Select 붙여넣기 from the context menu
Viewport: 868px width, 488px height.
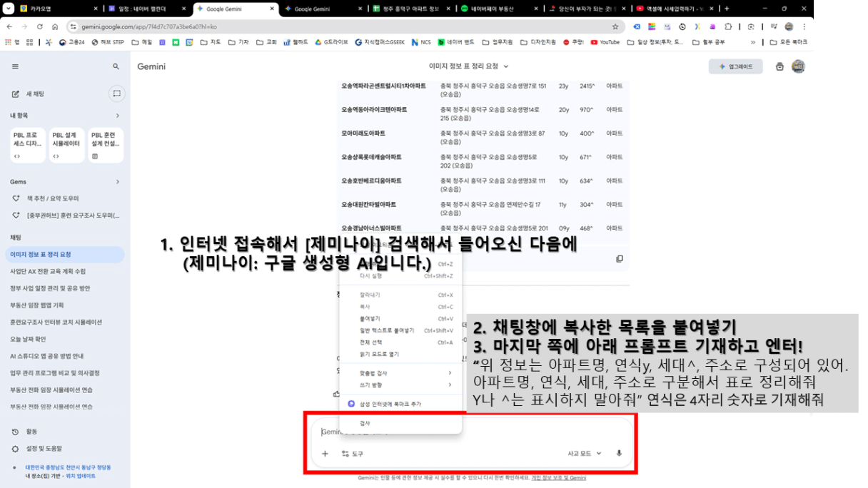coord(370,319)
